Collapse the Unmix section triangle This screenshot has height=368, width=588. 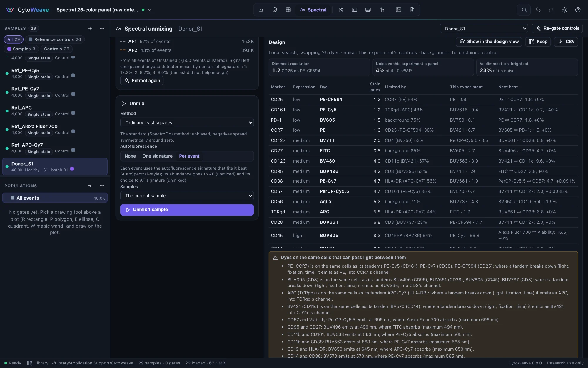pos(123,104)
